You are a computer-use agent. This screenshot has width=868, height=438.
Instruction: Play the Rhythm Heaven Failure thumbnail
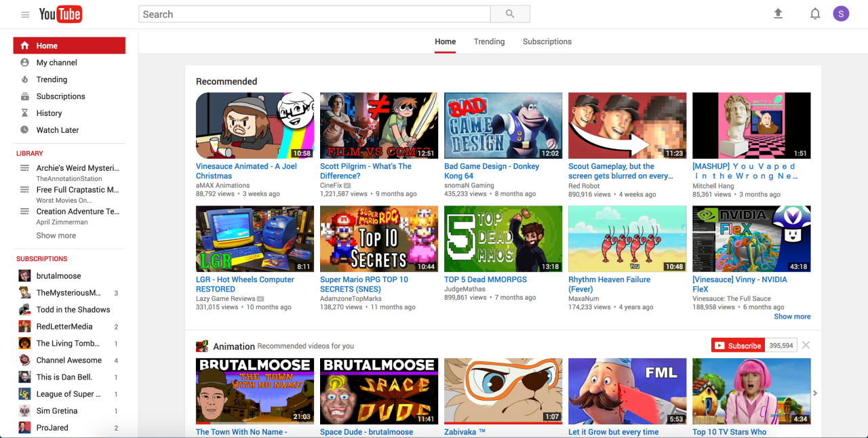[x=627, y=239]
